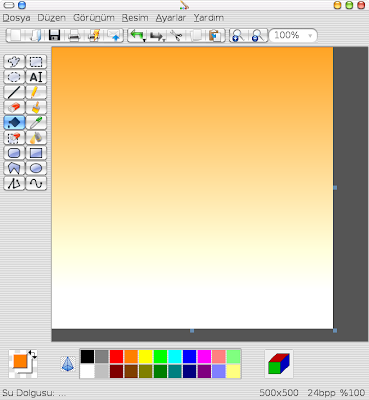
Task: Select the Text tool
Action: [36, 77]
